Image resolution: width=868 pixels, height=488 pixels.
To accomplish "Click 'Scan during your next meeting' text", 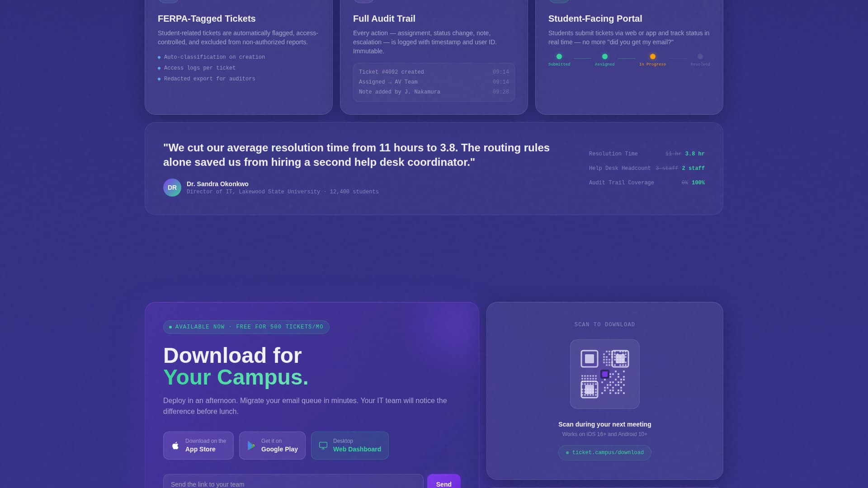I will point(605,424).
